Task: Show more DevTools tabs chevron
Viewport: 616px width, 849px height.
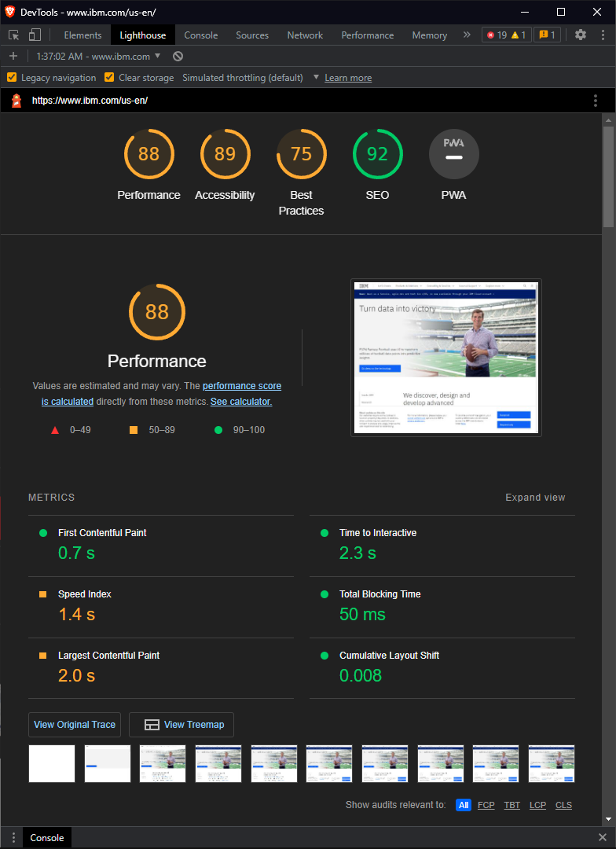Action: click(467, 35)
